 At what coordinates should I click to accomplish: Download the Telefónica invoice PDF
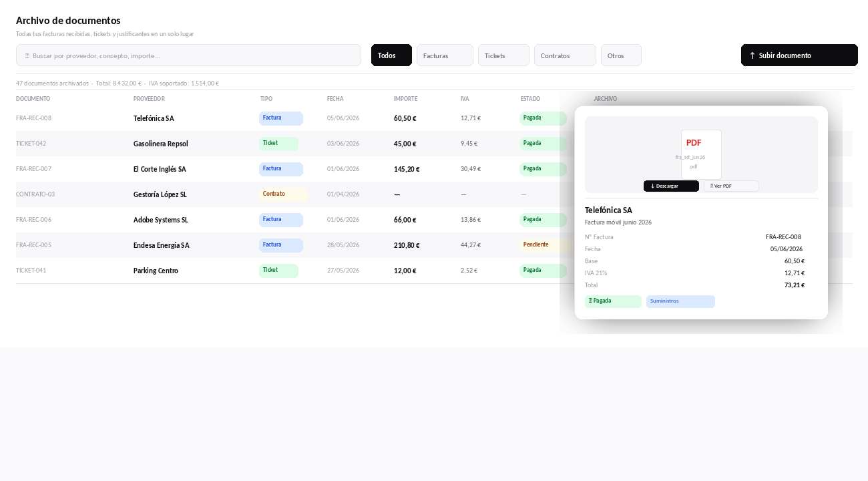(x=671, y=186)
